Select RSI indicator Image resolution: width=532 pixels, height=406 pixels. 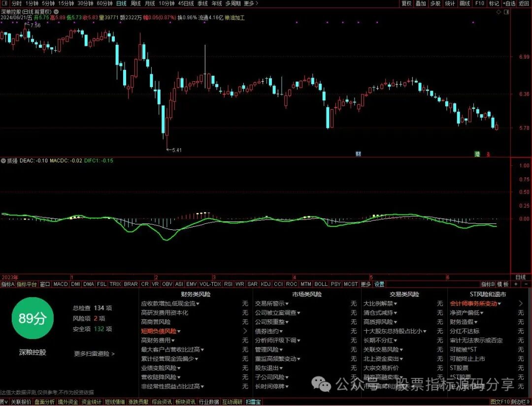(x=229, y=284)
